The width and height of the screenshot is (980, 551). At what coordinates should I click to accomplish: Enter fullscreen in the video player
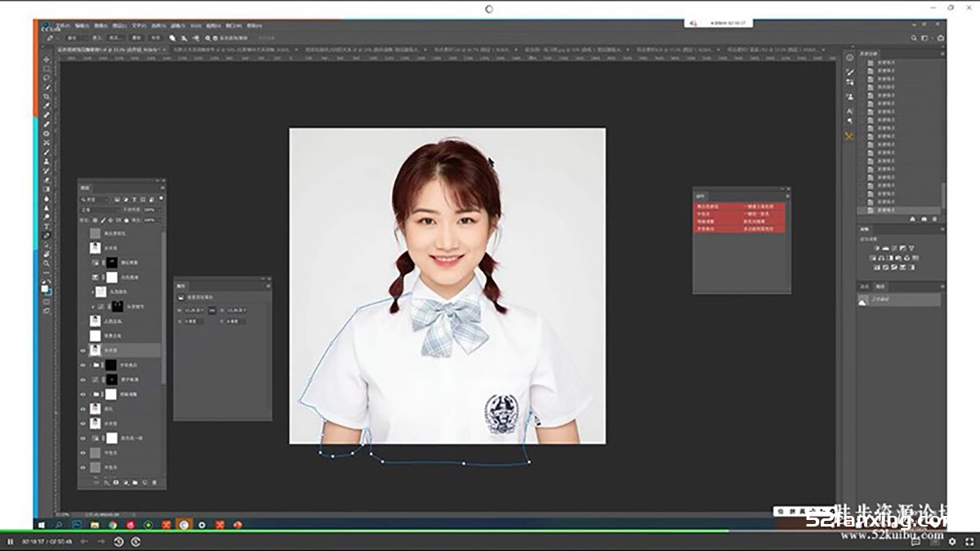(969, 541)
